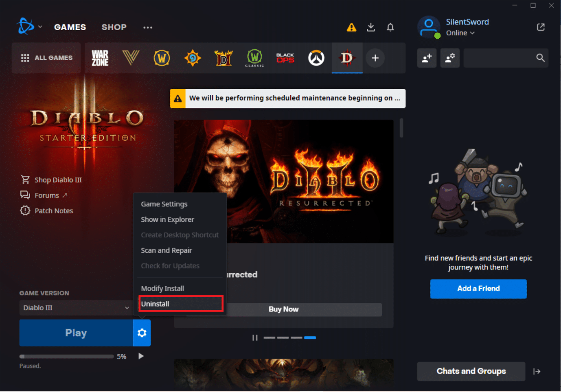Expand the Diablo III version dropdown
Image resolution: width=561 pixels, height=392 pixels.
tap(75, 308)
